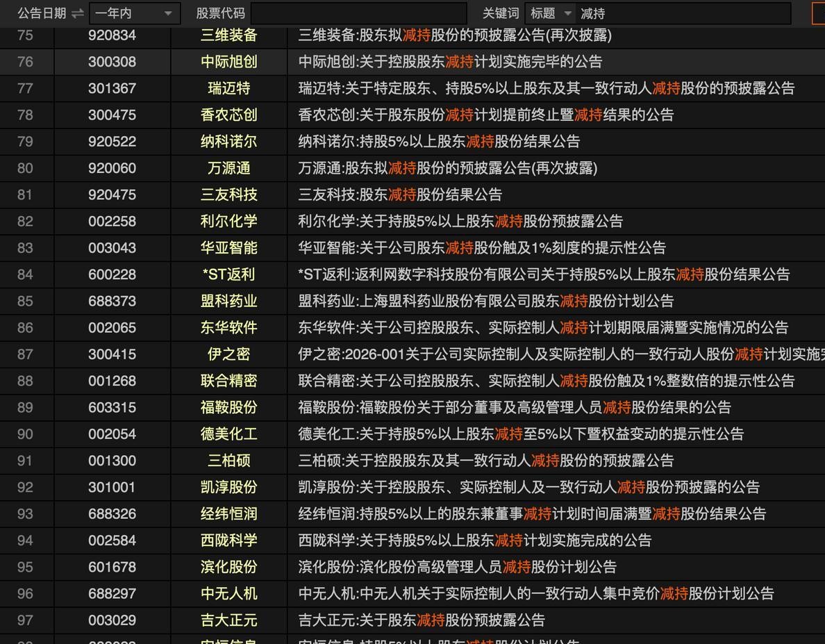825x644 pixels.
Task: Click stock code 688373
Action: [112, 301]
